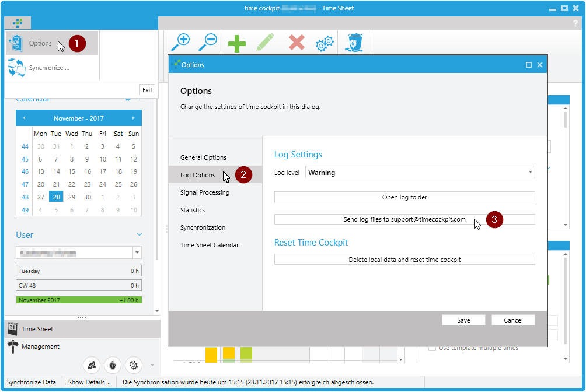The image size is (586, 392).
Task: Open the user selection dropdown
Action: click(x=137, y=253)
